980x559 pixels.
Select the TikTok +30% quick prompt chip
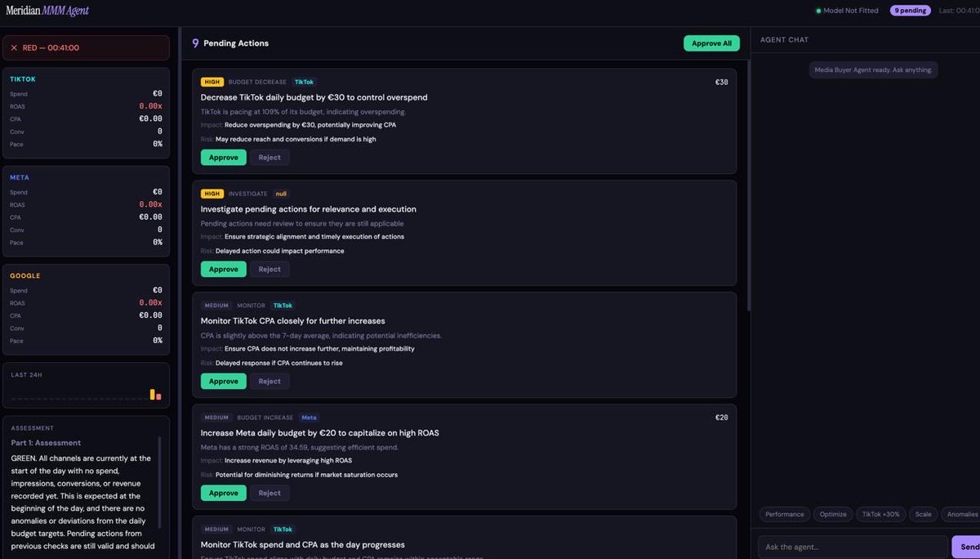click(880, 515)
